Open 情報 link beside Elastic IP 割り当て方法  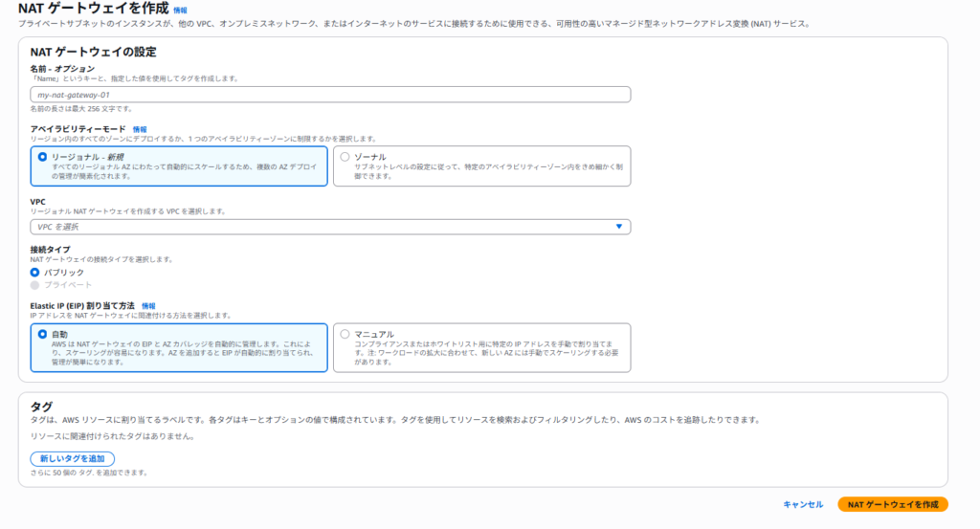click(148, 305)
